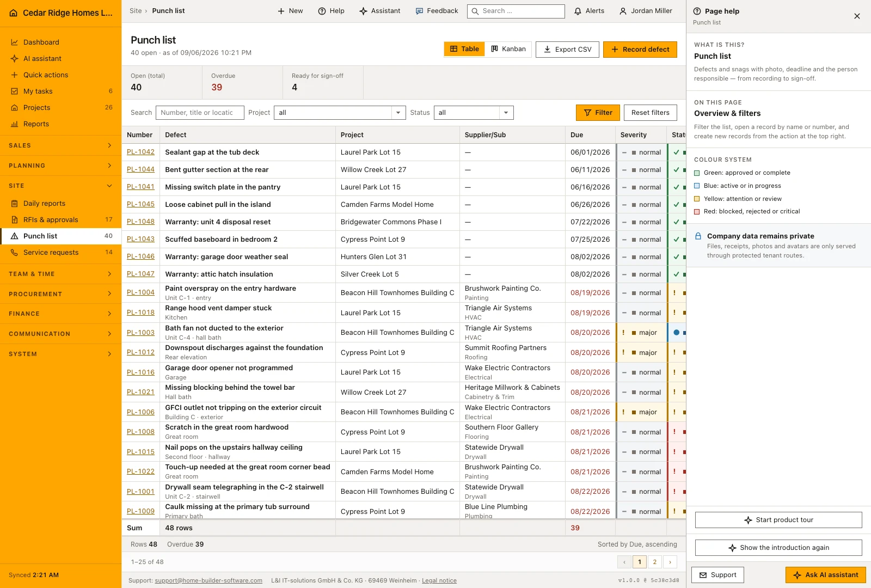This screenshot has height=588, width=871.
Task: Switch to the Kanban view
Action: (508, 49)
